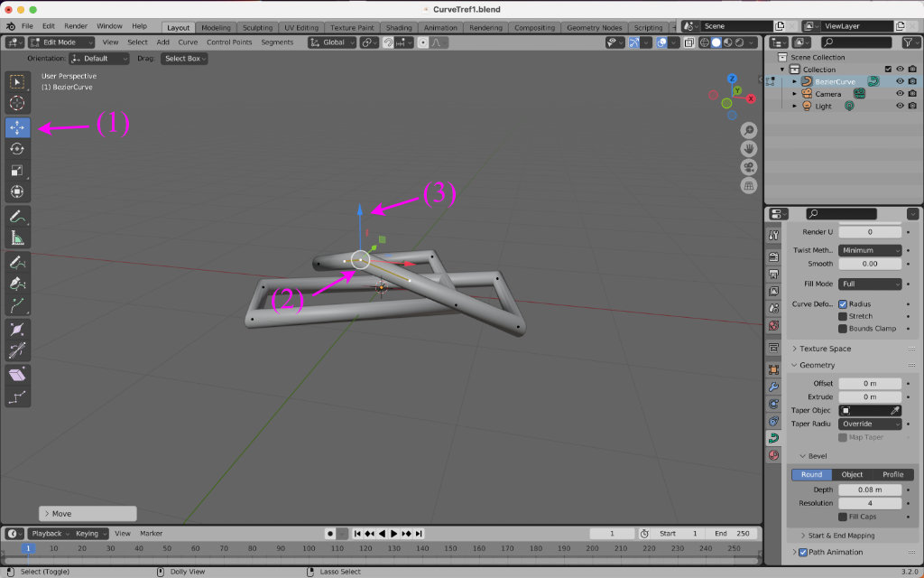Select the Scale tool
Viewport: 924px width, 578px height.
click(x=17, y=171)
